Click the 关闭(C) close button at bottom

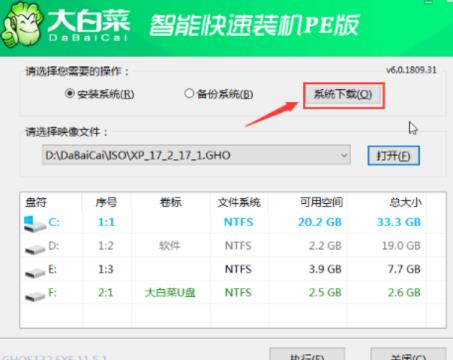click(408, 355)
